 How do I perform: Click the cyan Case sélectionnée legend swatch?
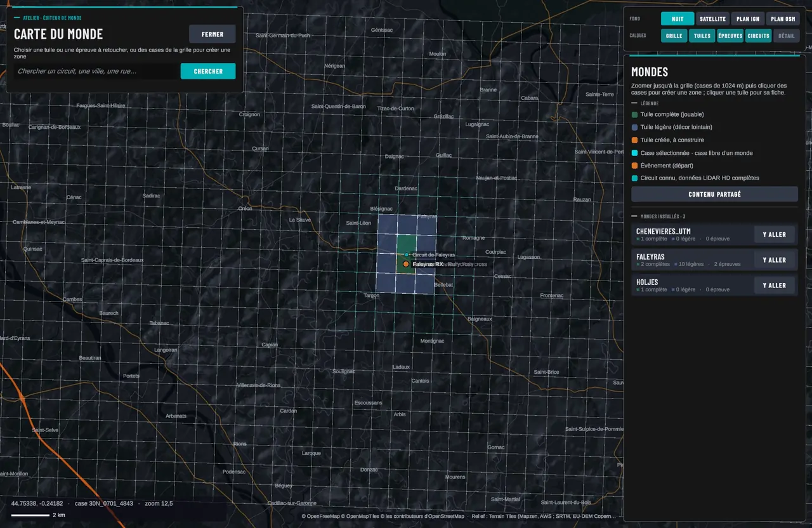[x=634, y=153]
